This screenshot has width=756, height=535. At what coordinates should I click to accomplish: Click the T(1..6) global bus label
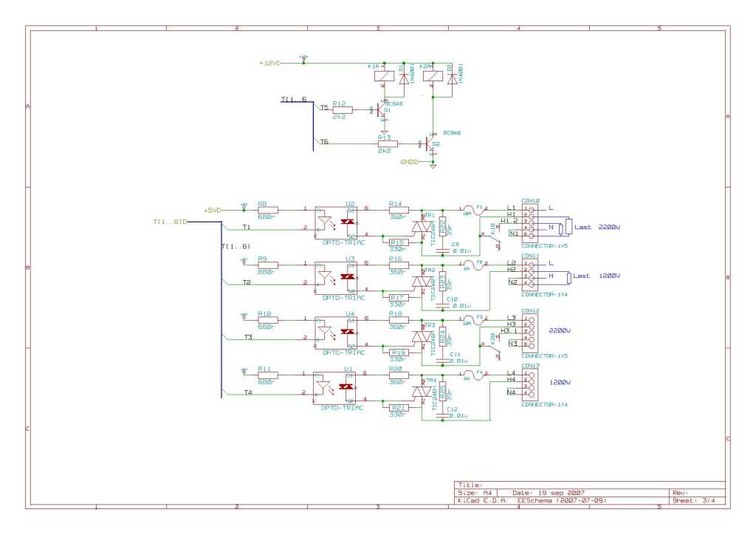pos(171,222)
